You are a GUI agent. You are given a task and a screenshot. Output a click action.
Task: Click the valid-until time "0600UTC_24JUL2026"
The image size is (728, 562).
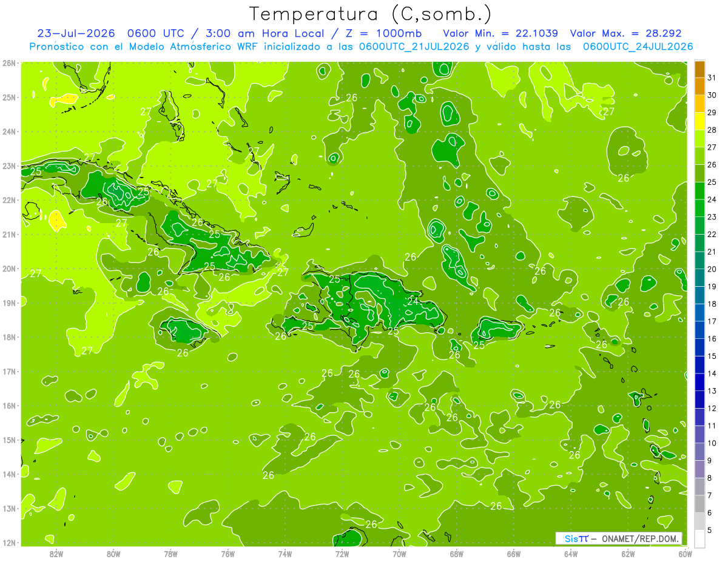638,47
